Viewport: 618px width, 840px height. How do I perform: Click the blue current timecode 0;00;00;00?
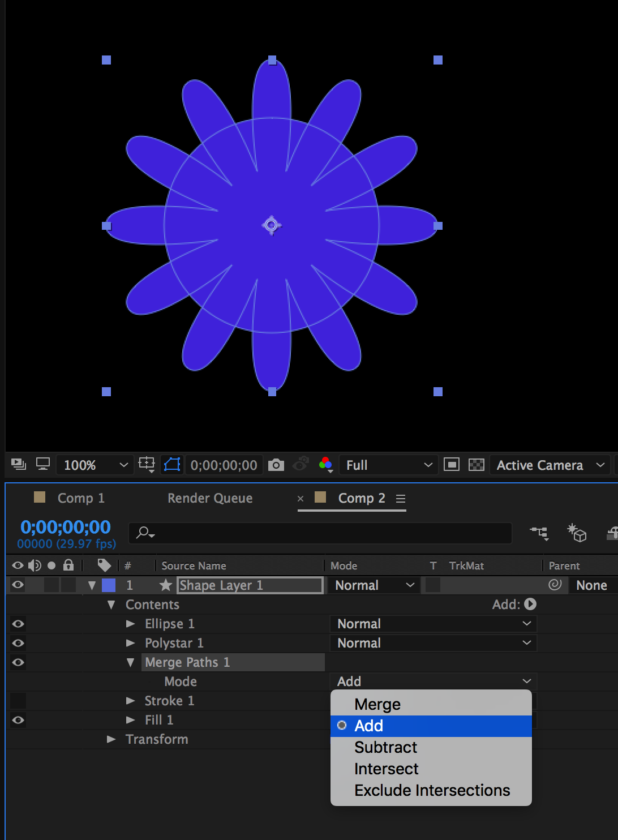66,527
